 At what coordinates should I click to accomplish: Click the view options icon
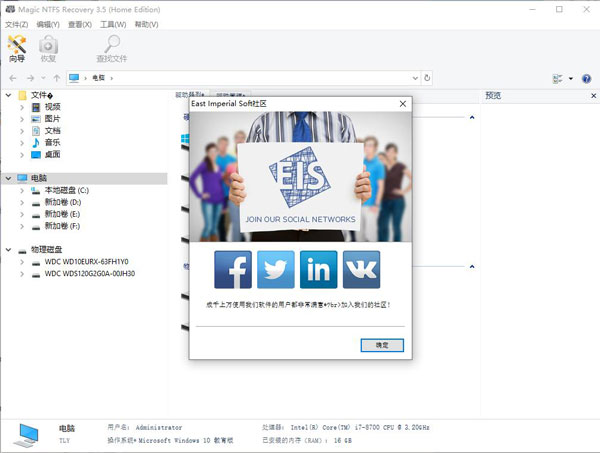(x=558, y=78)
